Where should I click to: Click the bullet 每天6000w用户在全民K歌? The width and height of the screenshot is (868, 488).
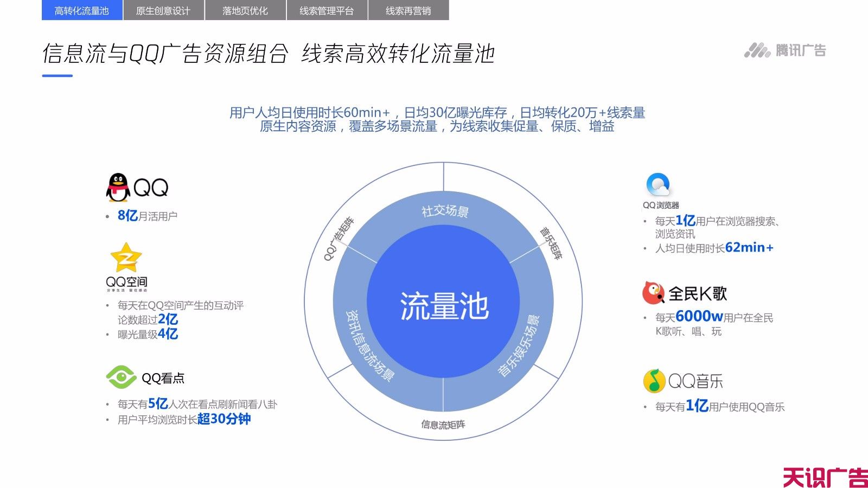coord(714,324)
